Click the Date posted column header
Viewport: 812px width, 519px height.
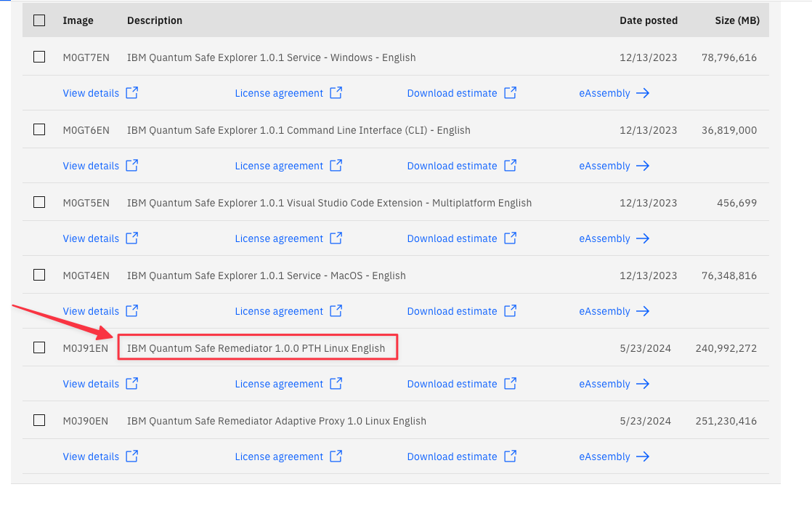648,20
